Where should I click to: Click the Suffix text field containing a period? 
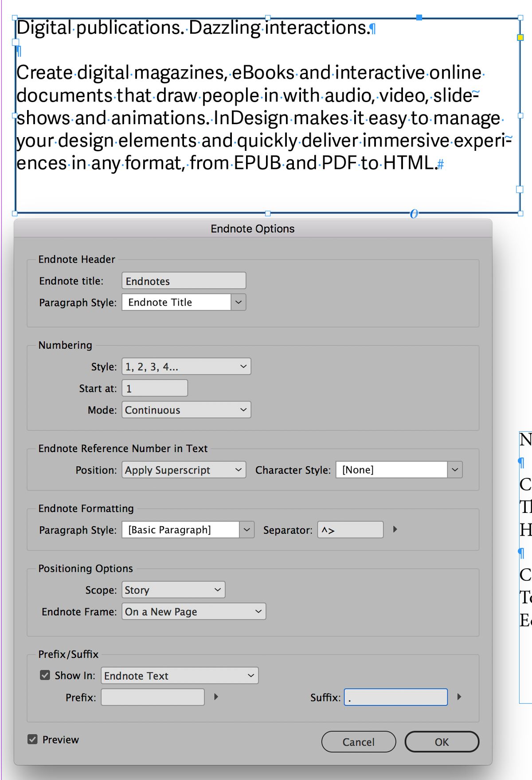pos(395,697)
